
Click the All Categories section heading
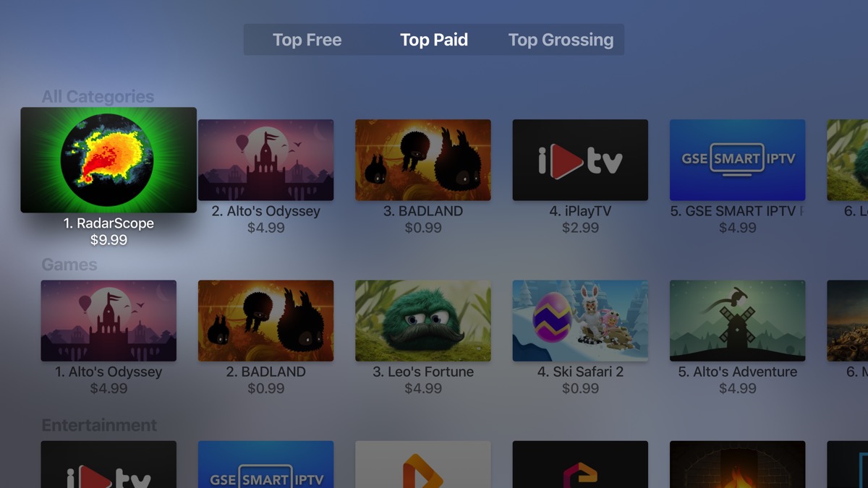(x=98, y=97)
